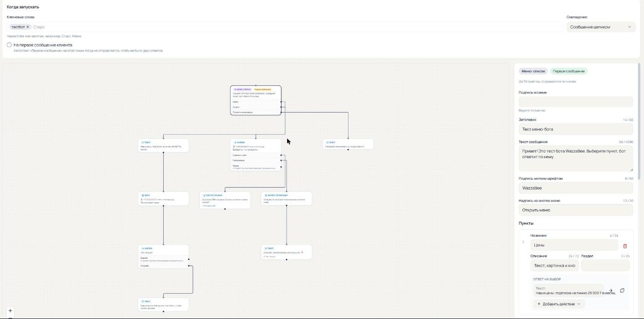This screenshot has width=644, height=319.
Task: Edit the Название field containing Цены
Action: pyautogui.click(x=574, y=245)
